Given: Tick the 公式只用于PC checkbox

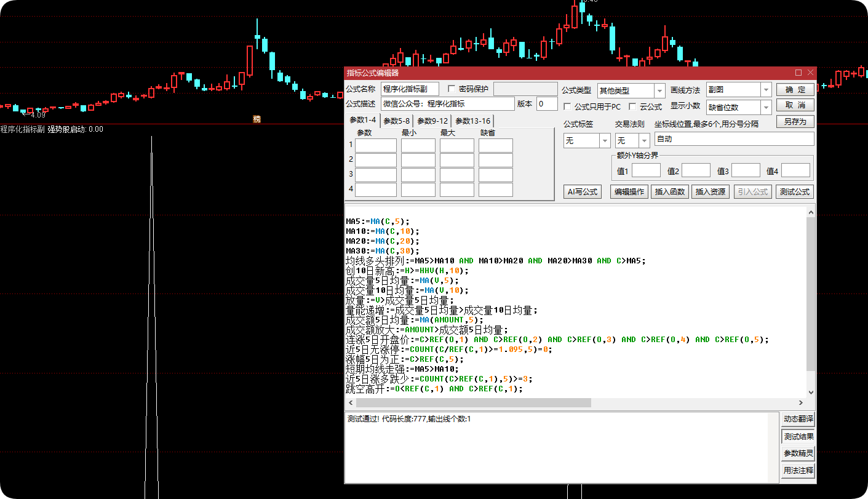Looking at the screenshot, I should (568, 106).
